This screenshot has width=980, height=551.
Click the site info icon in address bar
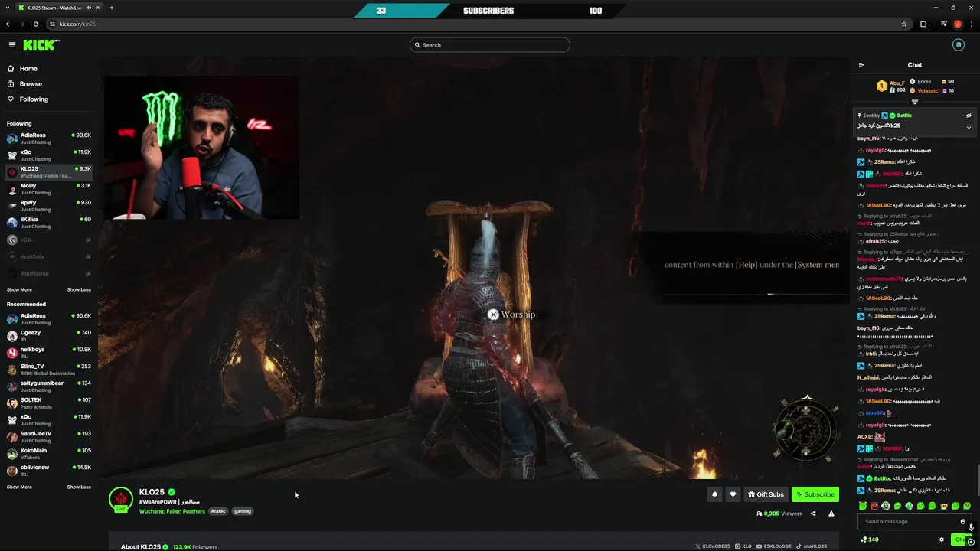click(x=53, y=24)
